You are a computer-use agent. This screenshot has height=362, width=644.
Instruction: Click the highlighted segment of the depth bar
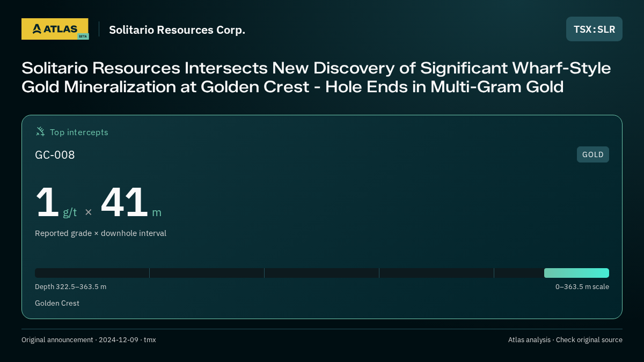click(x=576, y=273)
